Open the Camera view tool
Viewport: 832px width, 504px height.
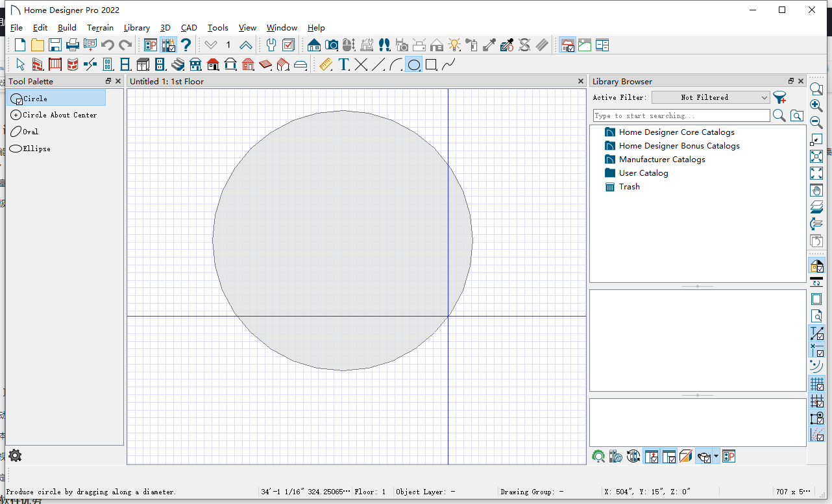(x=332, y=45)
